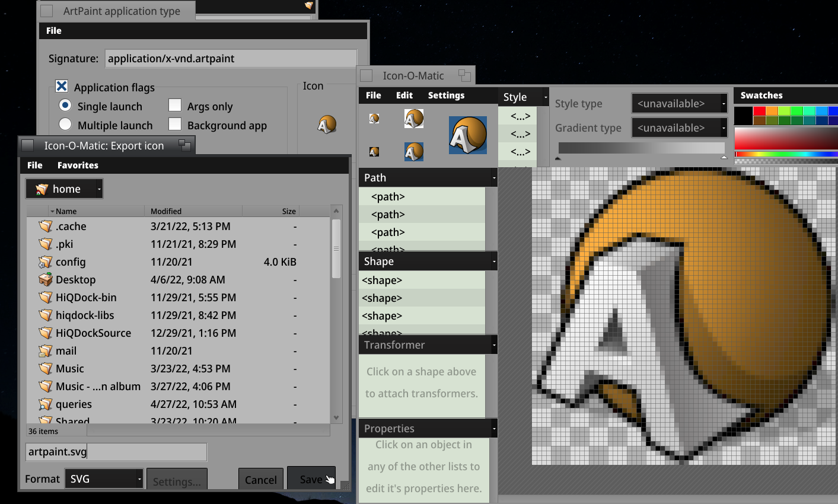Click the HiQDockSource folder icon

tap(46, 333)
